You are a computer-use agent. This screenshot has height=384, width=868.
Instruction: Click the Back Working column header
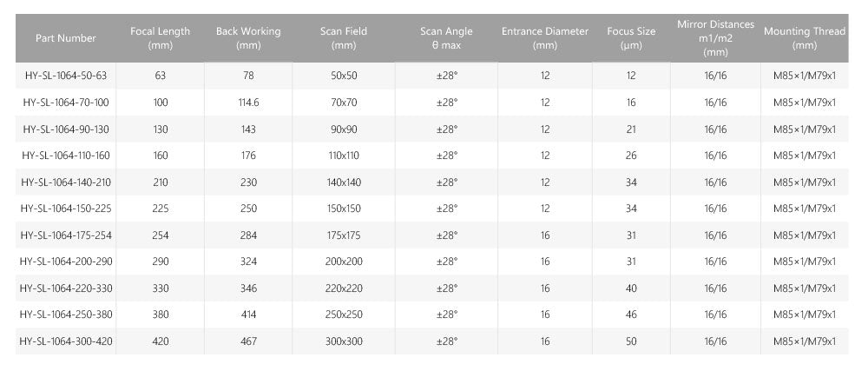tap(248, 38)
